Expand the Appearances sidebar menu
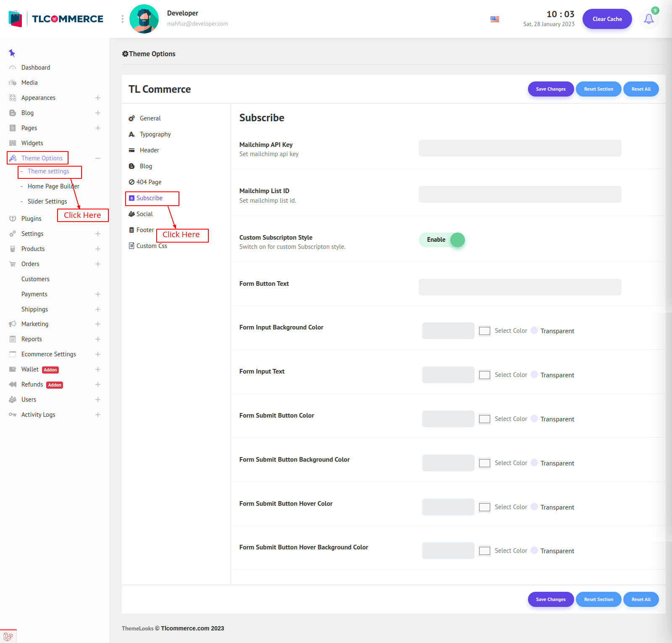The image size is (672, 643). (97, 98)
